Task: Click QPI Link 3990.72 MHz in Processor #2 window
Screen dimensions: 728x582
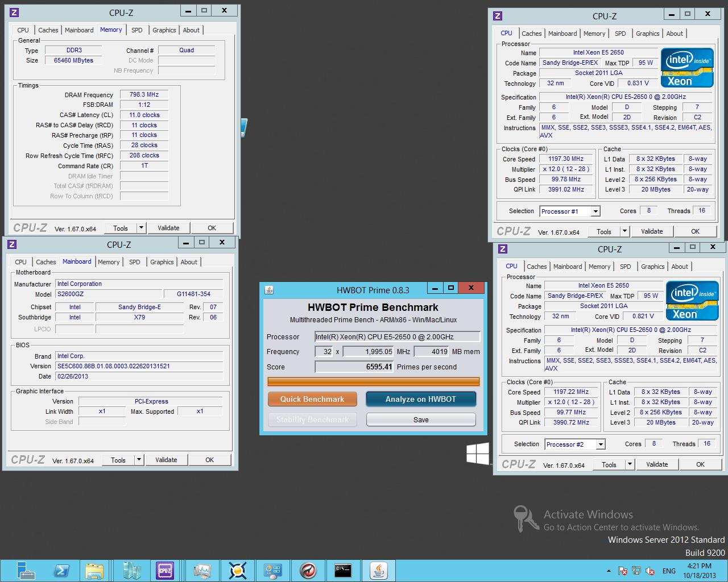Action: (571, 422)
